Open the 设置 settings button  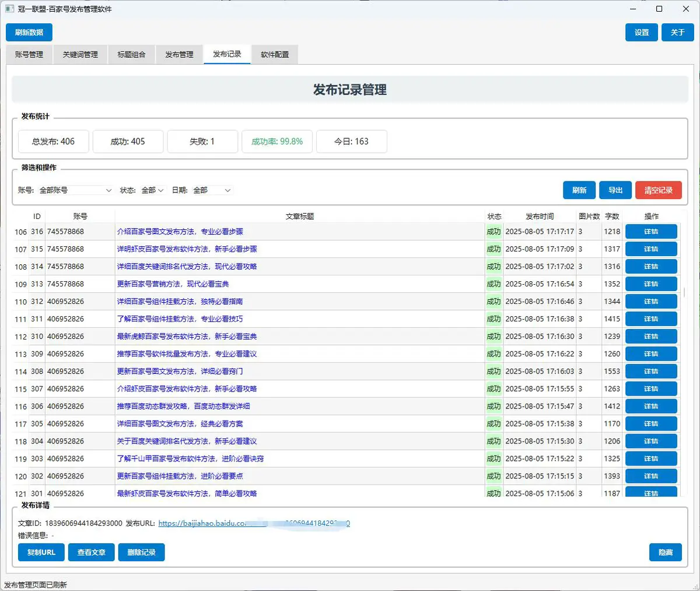coord(642,33)
